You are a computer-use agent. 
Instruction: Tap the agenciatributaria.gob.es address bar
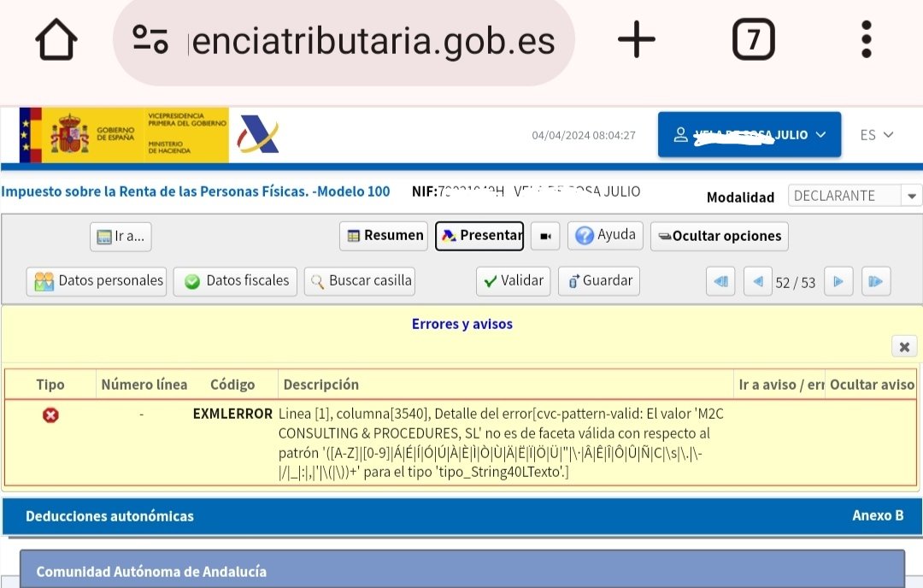tap(344, 41)
